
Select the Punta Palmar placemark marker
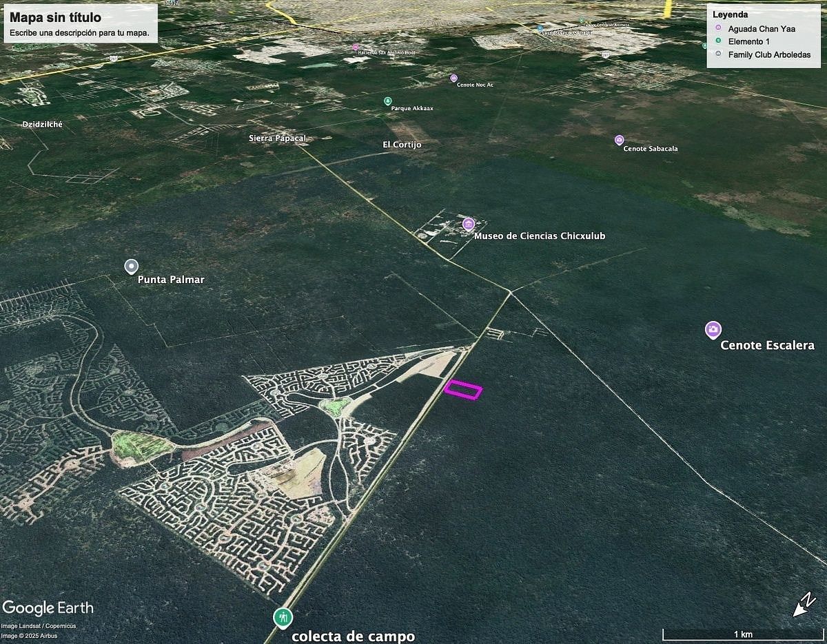(x=131, y=266)
